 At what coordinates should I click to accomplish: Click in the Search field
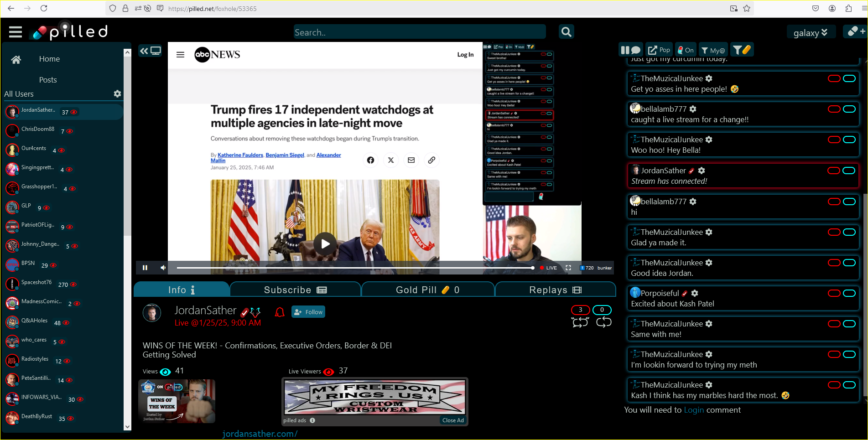click(x=420, y=32)
